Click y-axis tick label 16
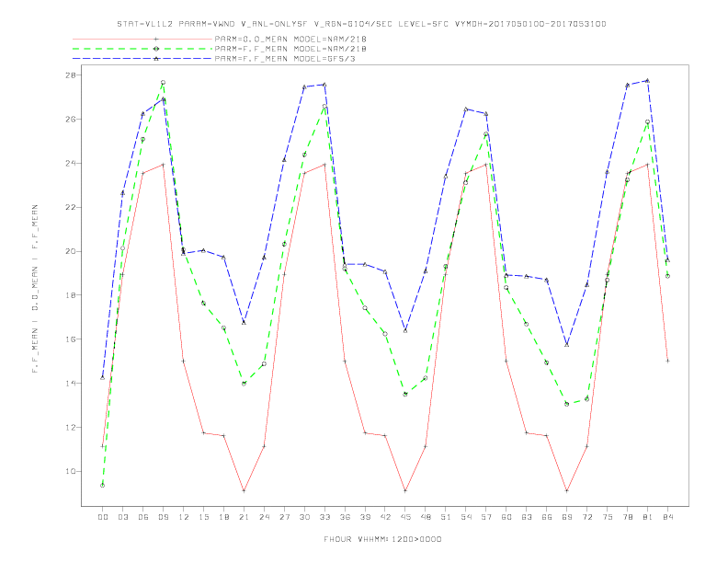The height and width of the screenshot is (563, 728). coord(73,339)
